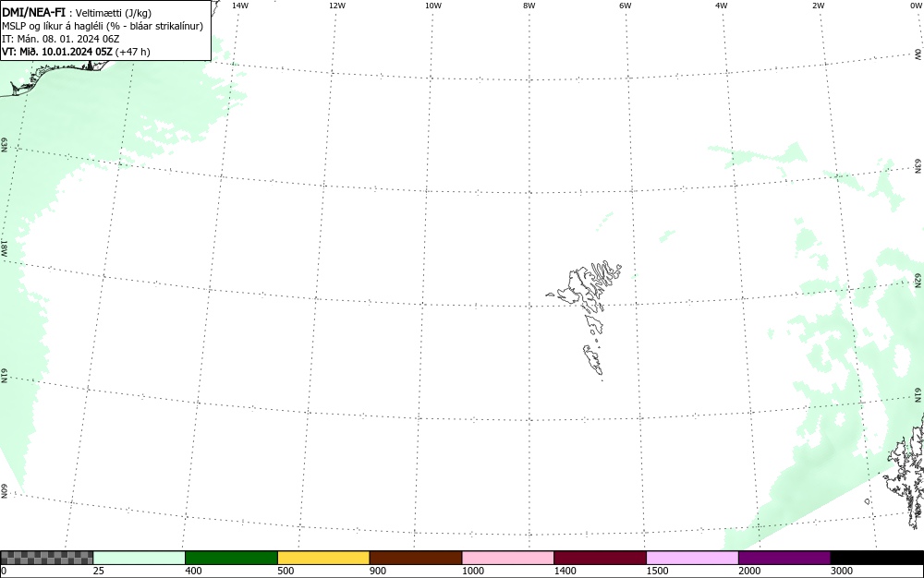Select the light pink legend swatch
Image resolution: width=924 pixels, height=578 pixels.
click(x=508, y=558)
